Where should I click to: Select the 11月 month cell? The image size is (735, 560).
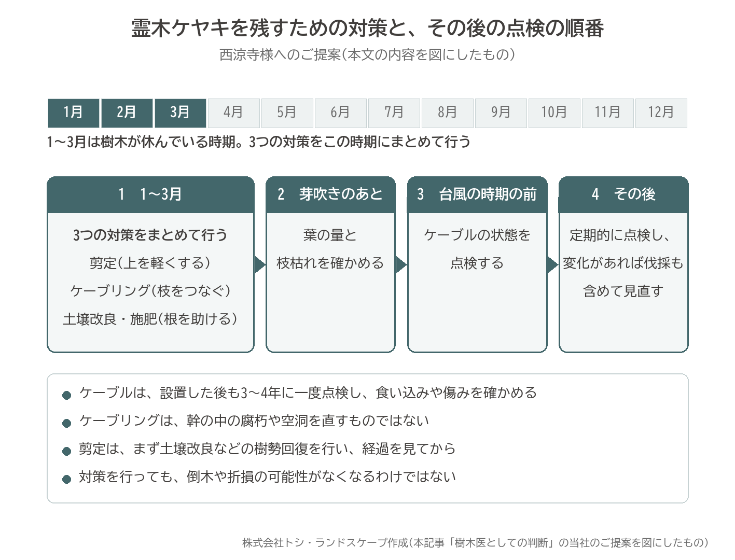pos(608,113)
